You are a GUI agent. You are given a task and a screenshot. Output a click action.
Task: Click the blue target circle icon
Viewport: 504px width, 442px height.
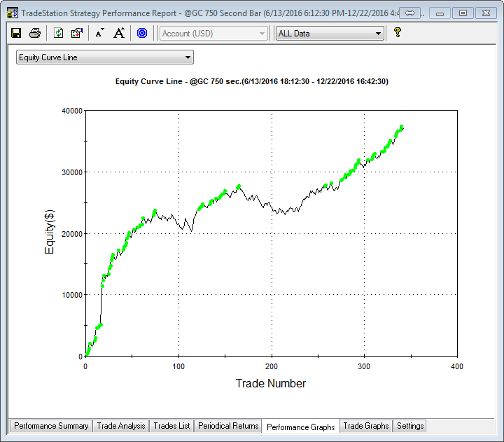point(142,33)
